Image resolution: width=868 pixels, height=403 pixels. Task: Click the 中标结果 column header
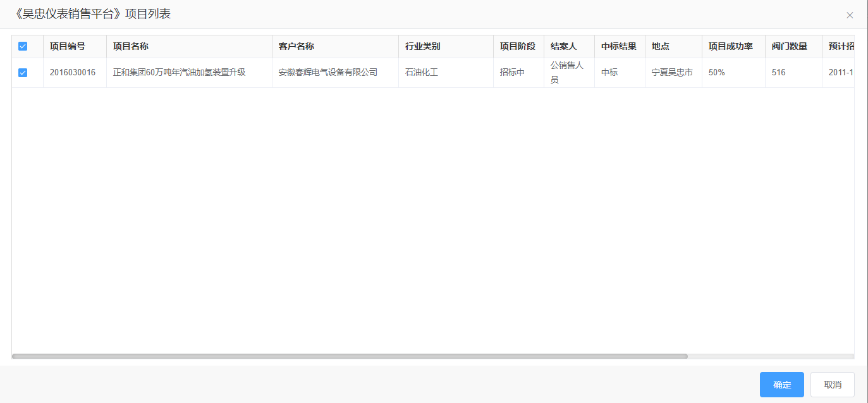coord(619,46)
